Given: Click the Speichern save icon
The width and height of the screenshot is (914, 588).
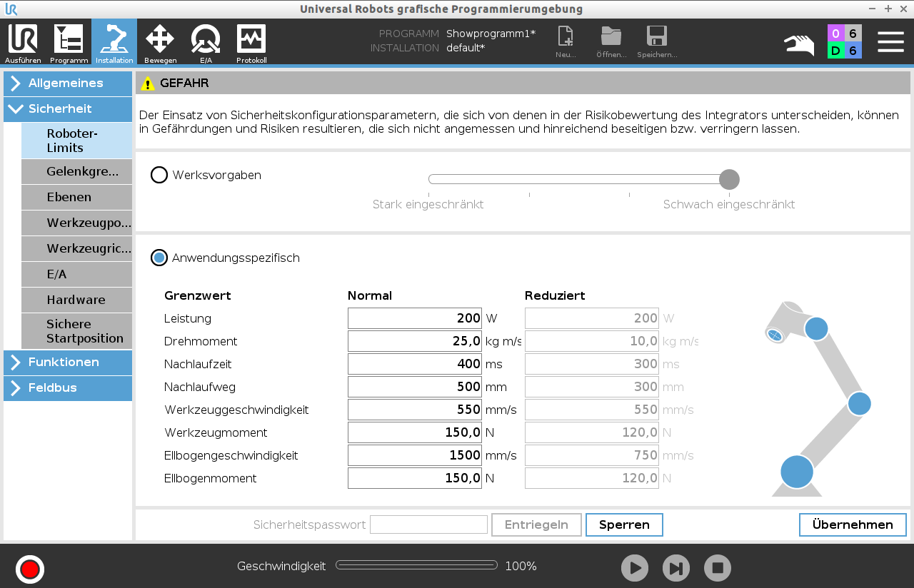Looking at the screenshot, I should pos(656,37).
